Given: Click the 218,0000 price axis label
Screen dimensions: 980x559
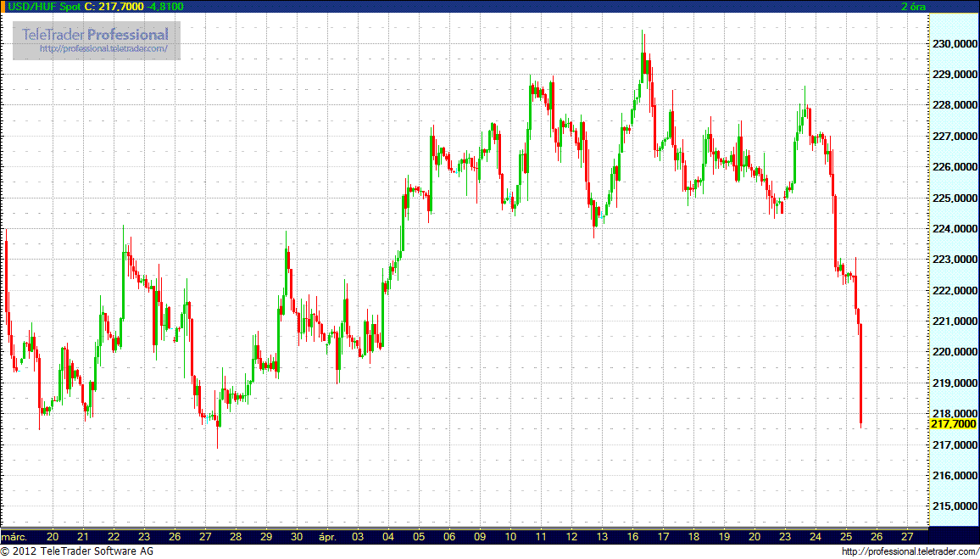Looking at the screenshot, I should point(955,414).
